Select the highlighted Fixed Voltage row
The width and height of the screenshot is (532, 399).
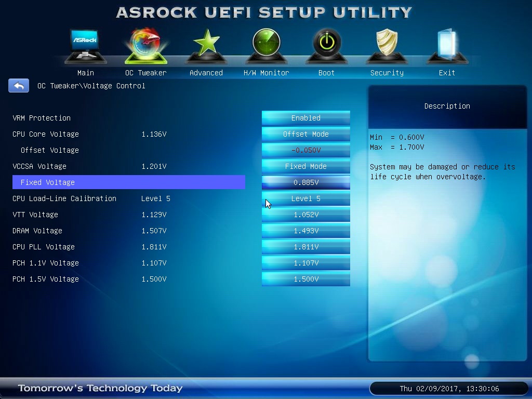point(129,182)
